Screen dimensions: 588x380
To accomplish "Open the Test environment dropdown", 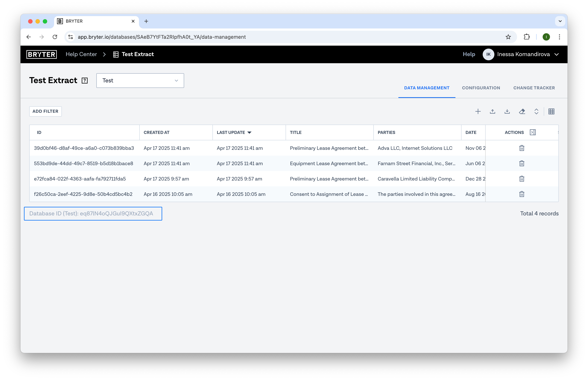I will (x=140, y=80).
